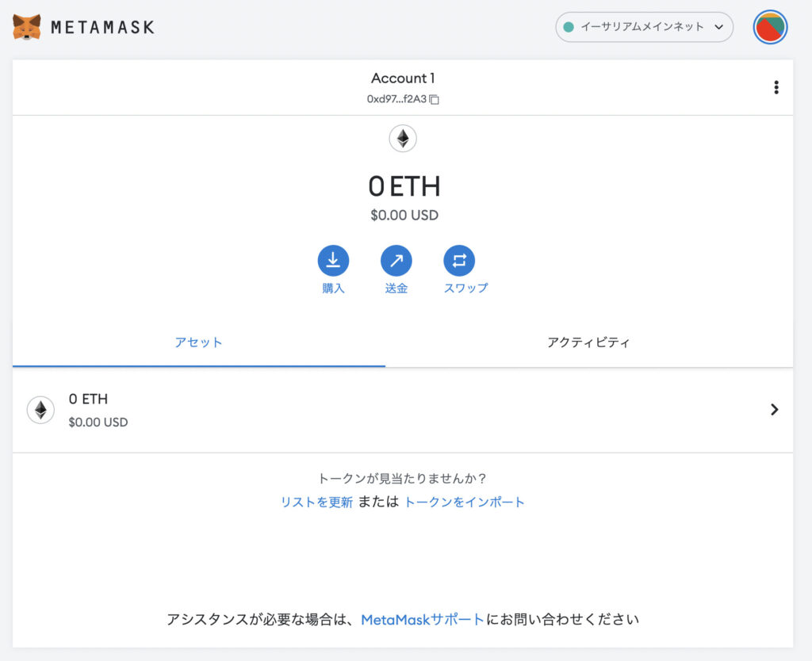The height and width of the screenshot is (661, 812).
Task: Switch to the アクティビティ tab
Action: [588, 342]
